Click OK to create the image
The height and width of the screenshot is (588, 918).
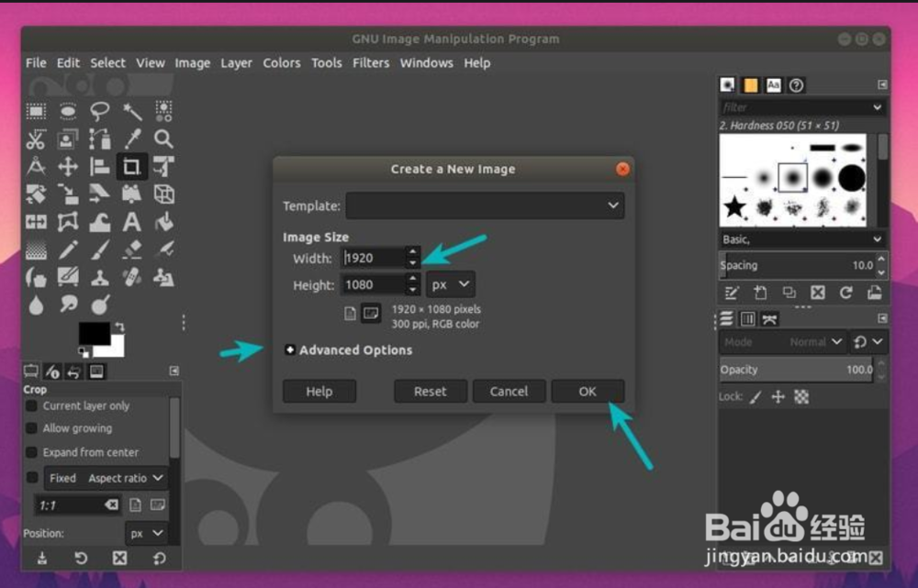[x=588, y=392]
